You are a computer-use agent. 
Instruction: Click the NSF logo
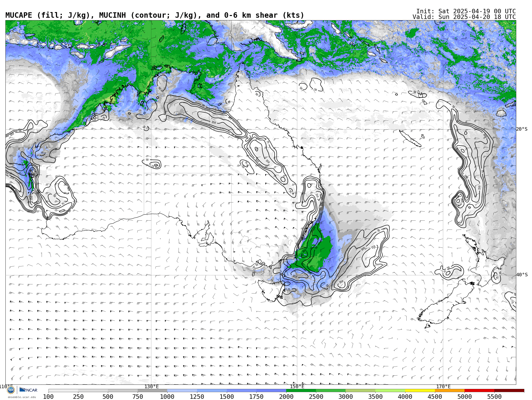pyautogui.click(x=11, y=390)
